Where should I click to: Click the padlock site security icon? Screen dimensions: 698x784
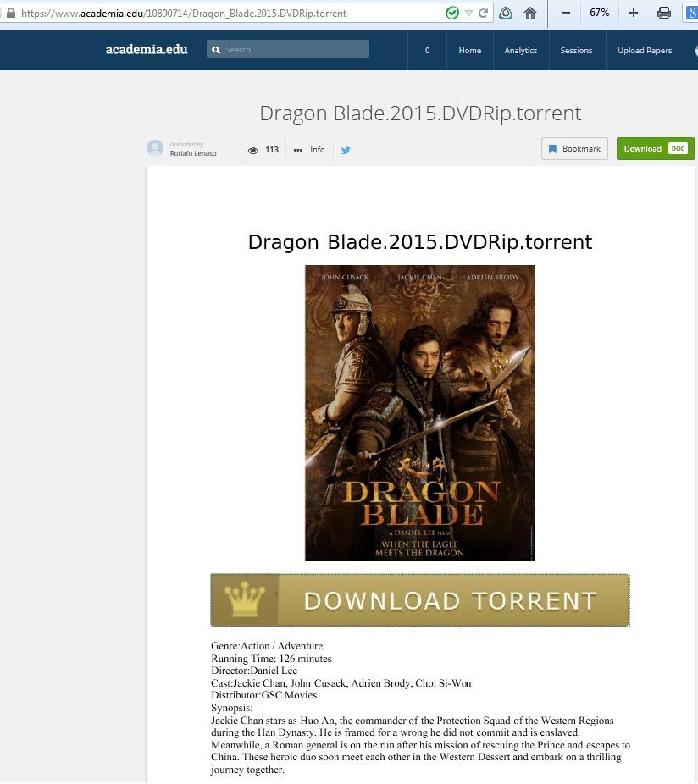10,13
